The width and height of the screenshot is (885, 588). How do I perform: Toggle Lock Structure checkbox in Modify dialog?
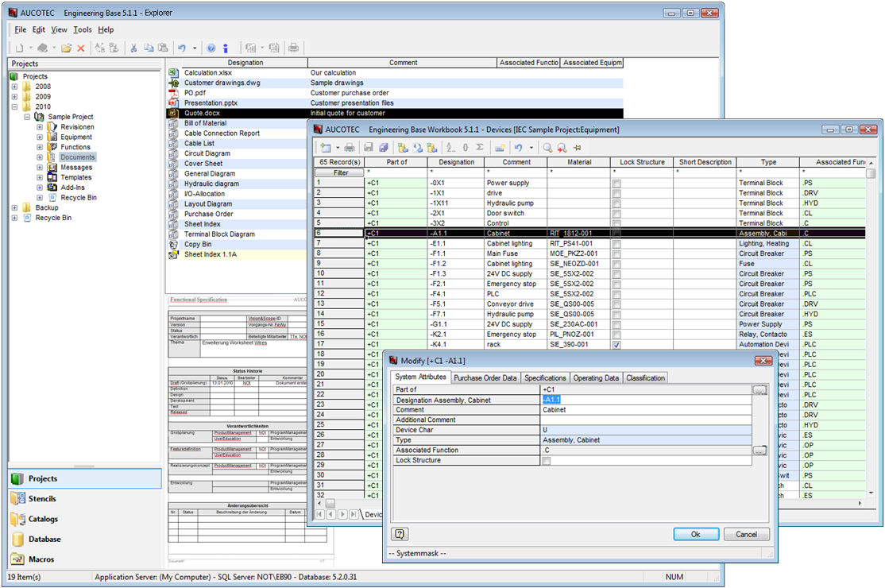pyautogui.click(x=547, y=461)
